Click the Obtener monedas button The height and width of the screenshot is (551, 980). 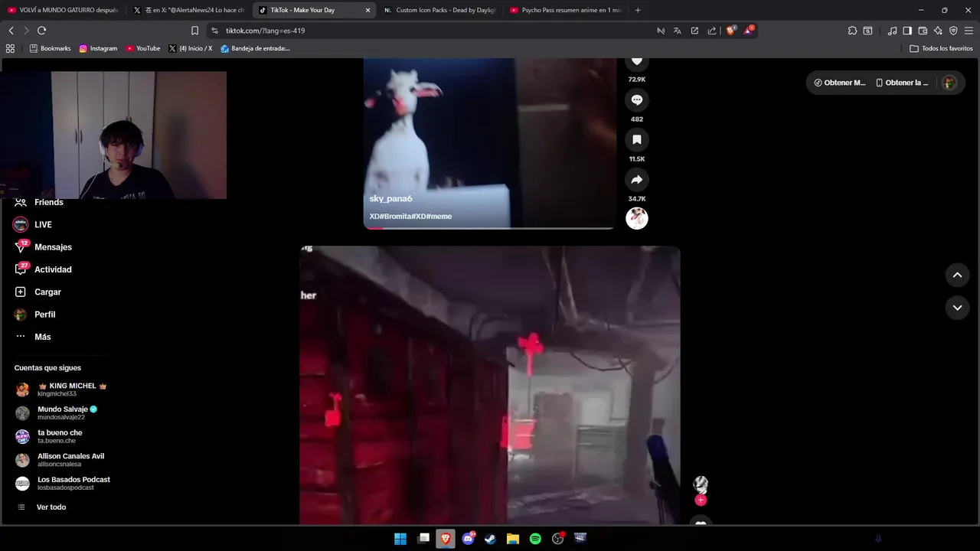tap(839, 83)
